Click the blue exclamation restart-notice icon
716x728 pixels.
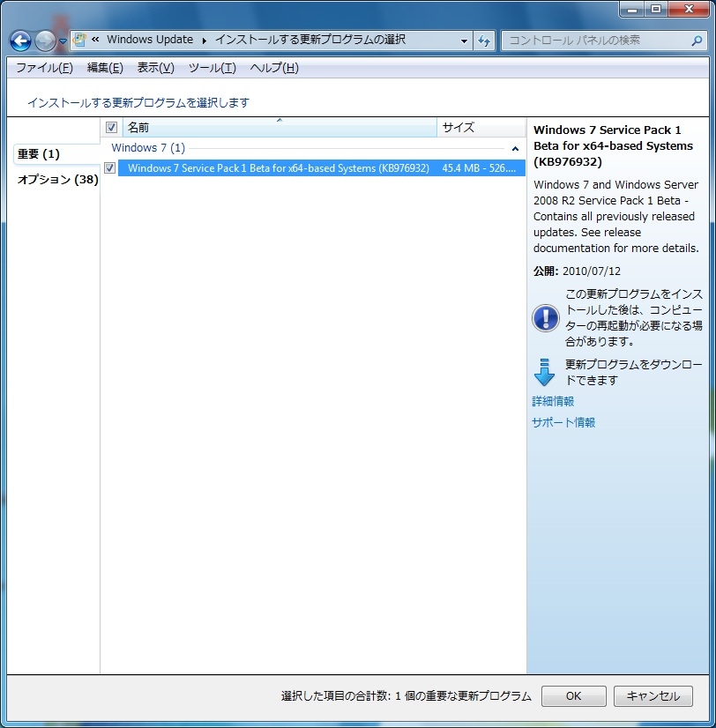pyautogui.click(x=546, y=318)
